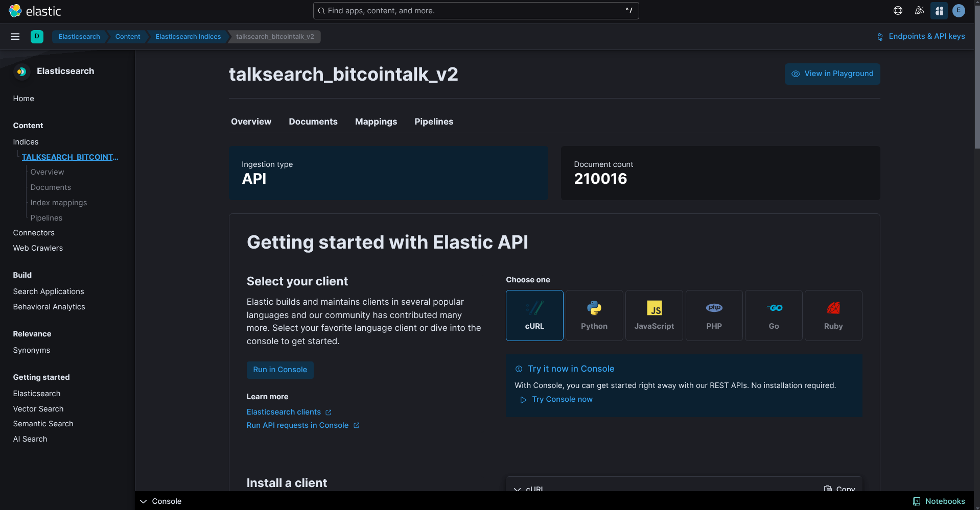Click the Notebooks button in the bottom bar

point(939,501)
